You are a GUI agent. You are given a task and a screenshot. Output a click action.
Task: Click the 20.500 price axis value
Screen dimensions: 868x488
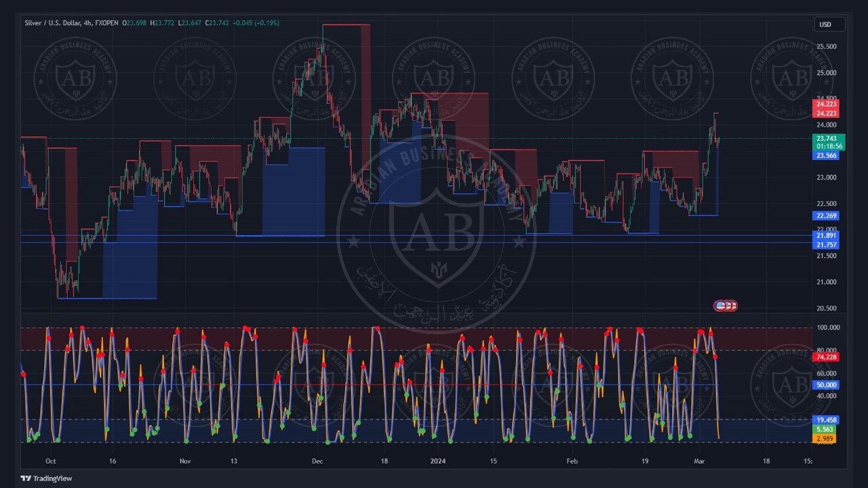[x=826, y=308]
